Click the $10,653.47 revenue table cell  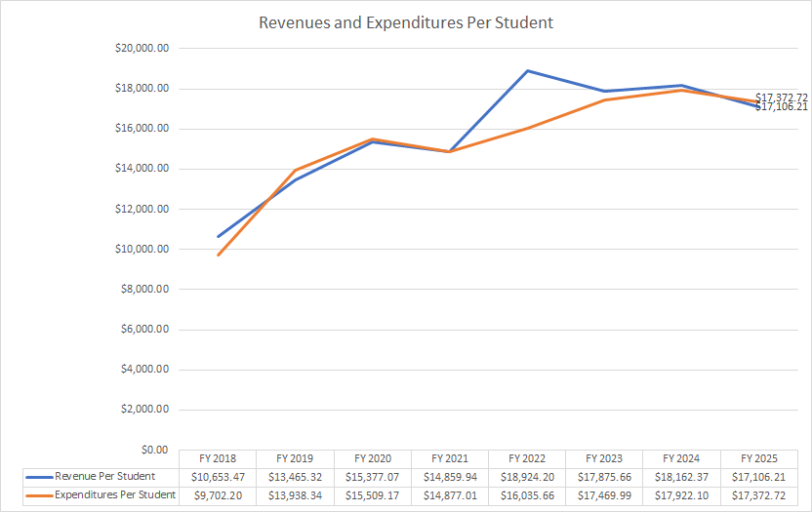[x=219, y=477]
